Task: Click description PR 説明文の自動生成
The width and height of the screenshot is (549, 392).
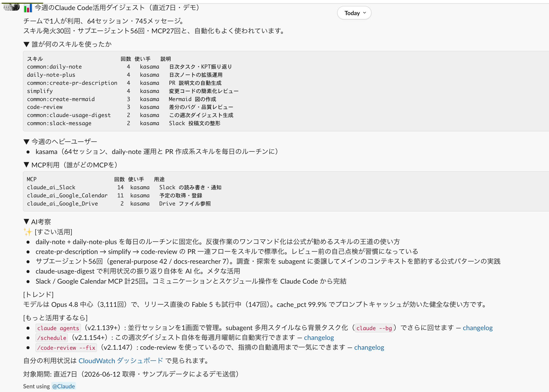Action: point(195,83)
